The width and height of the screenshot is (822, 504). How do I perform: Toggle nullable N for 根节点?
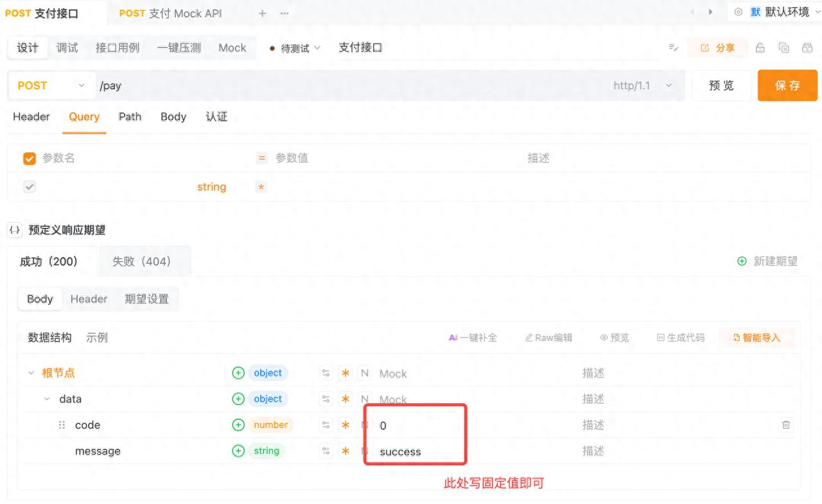point(364,373)
